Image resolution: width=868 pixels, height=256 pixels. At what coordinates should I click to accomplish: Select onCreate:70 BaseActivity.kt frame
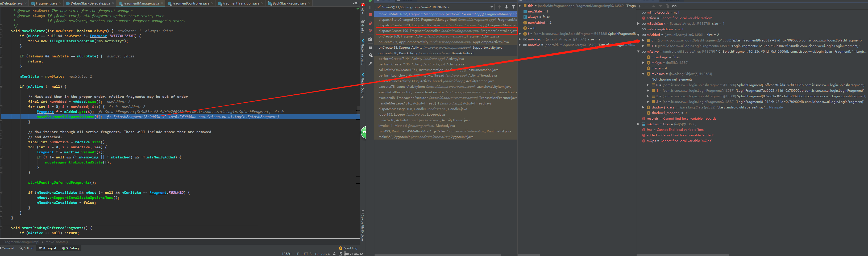(x=446, y=53)
